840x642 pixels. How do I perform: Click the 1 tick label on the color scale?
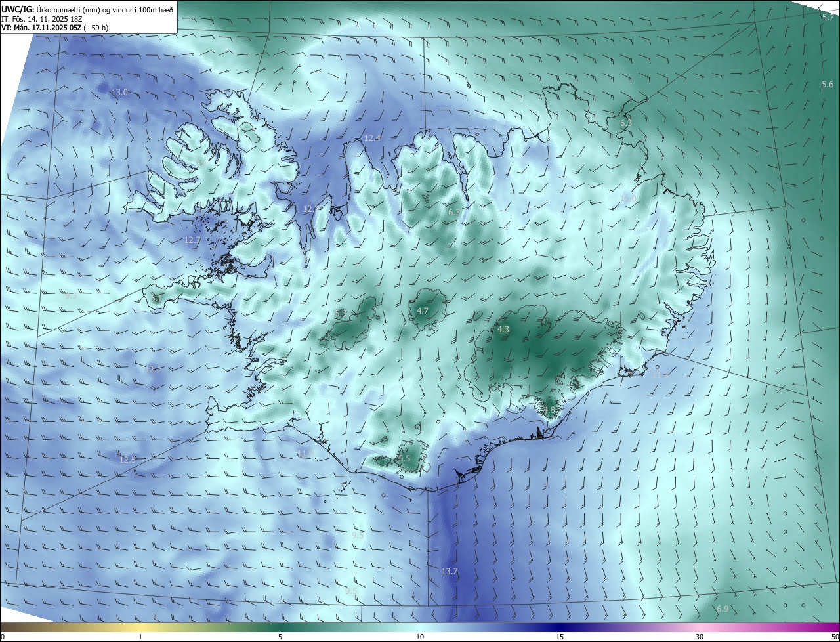pos(140,637)
